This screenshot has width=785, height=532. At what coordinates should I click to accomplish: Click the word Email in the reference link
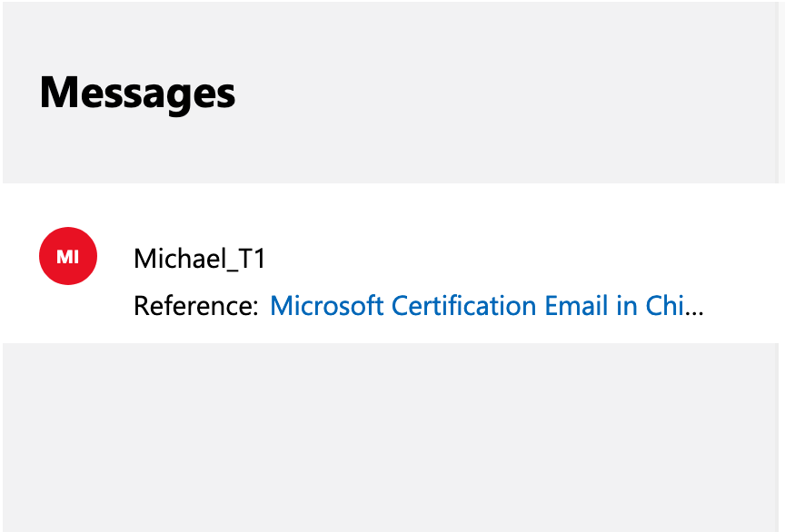576,306
